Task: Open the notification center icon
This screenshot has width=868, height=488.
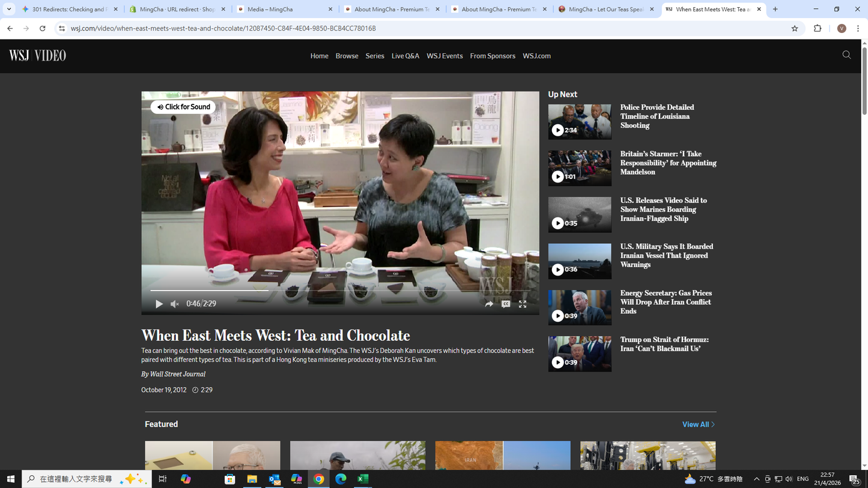Action: tap(854, 479)
